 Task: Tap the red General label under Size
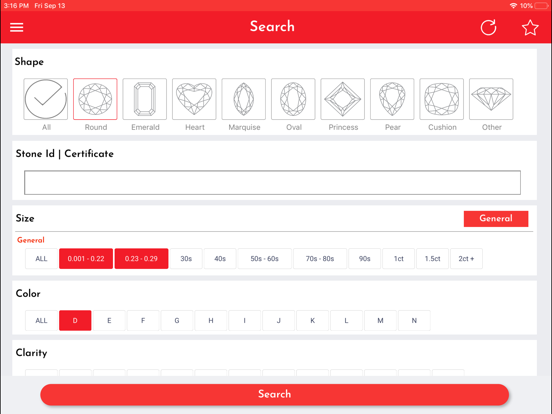31,240
